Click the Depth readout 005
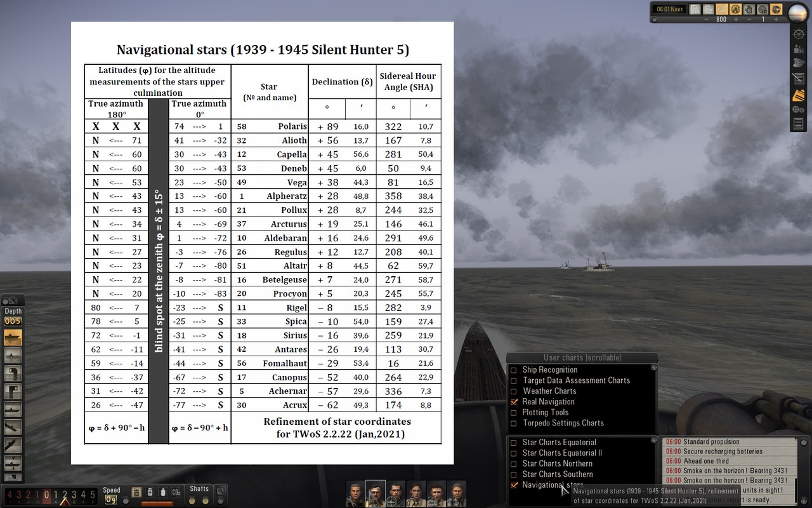 13,321
